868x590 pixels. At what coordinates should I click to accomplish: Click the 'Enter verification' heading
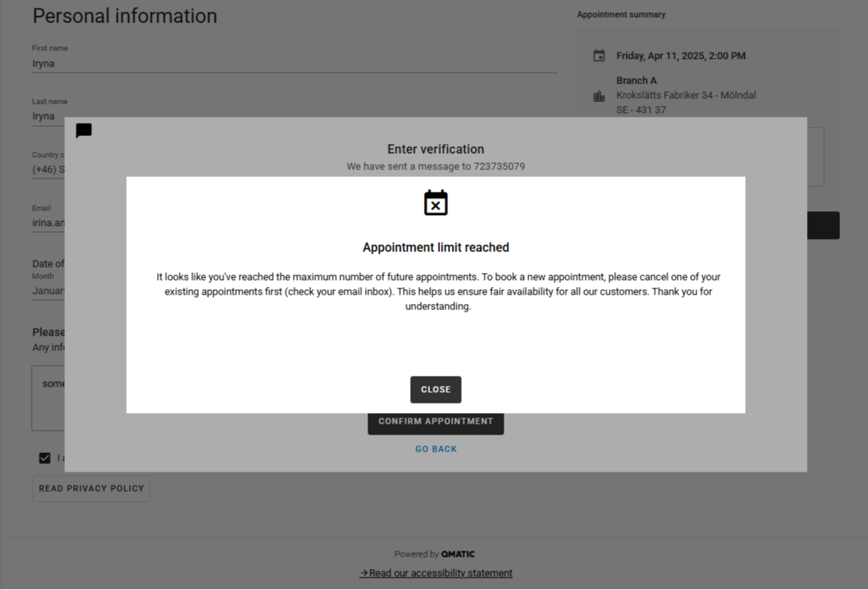pos(436,149)
